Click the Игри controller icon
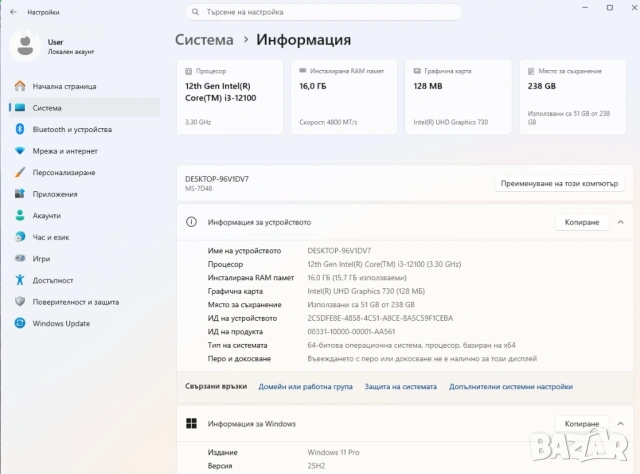This screenshot has width=640, height=474. (20, 258)
